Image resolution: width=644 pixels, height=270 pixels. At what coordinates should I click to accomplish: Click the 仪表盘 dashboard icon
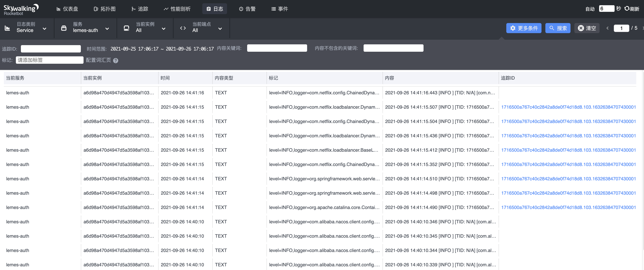[x=58, y=9]
